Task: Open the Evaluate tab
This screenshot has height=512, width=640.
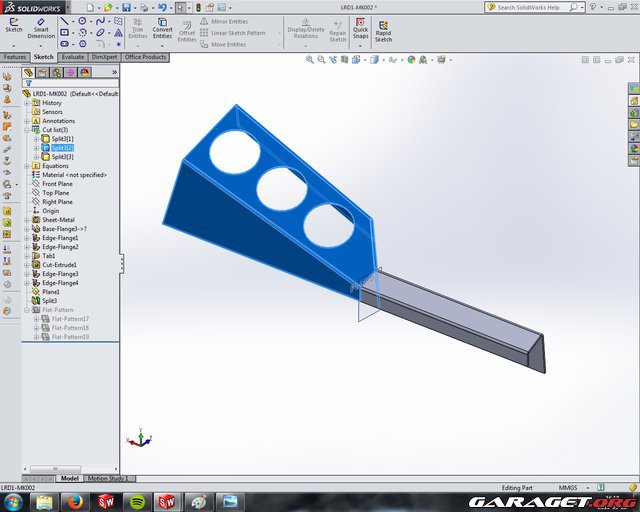Action: pyautogui.click(x=73, y=57)
